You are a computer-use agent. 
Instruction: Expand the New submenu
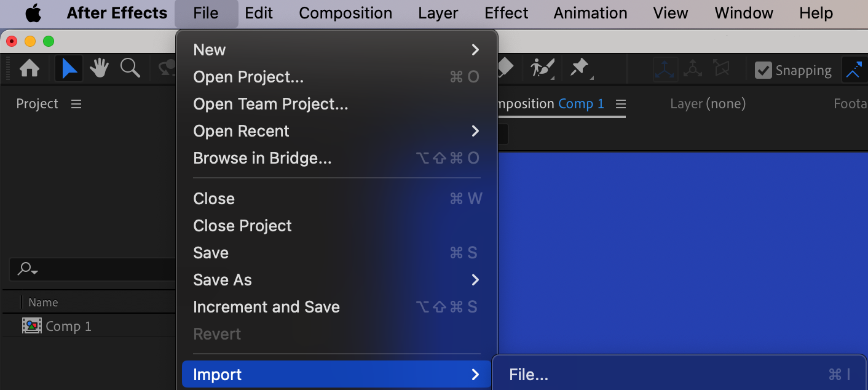tap(336, 50)
